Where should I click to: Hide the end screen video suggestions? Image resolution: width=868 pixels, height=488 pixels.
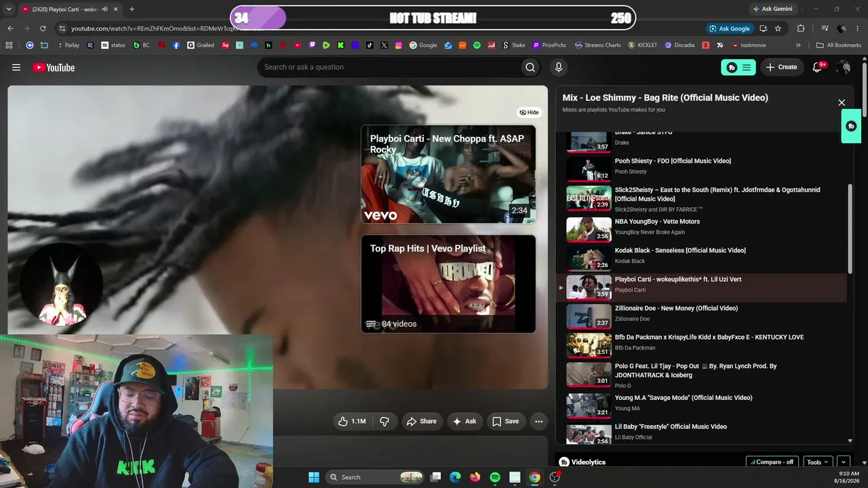(530, 113)
